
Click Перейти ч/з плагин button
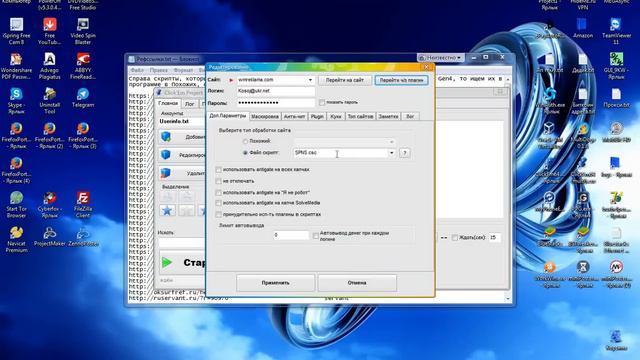tap(402, 80)
